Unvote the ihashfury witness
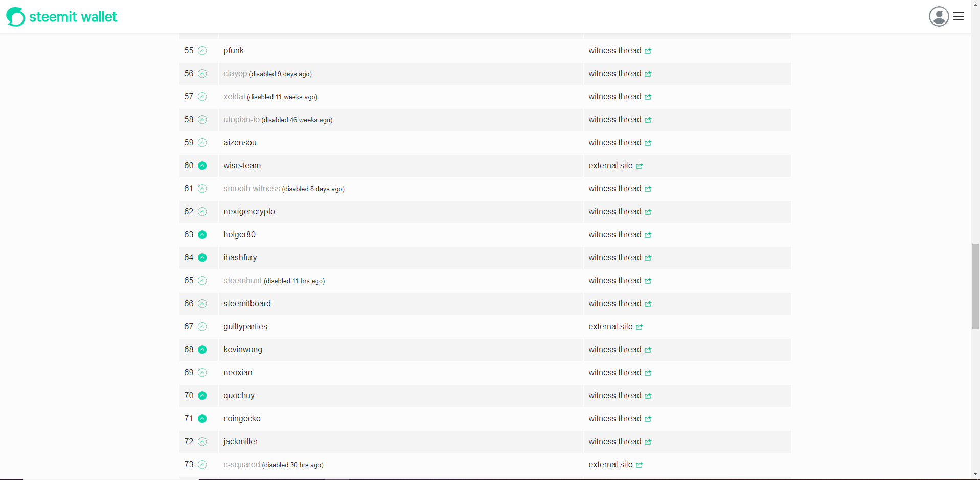Screen dimensions: 980x480 202,258
